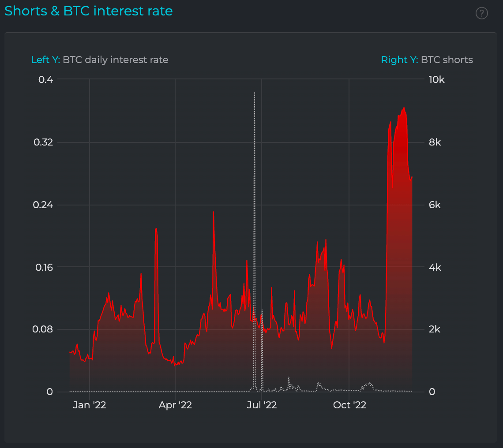Click the 0.4 left axis tick label
The height and width of the screenshot is (448, 503).
[46, 80]
